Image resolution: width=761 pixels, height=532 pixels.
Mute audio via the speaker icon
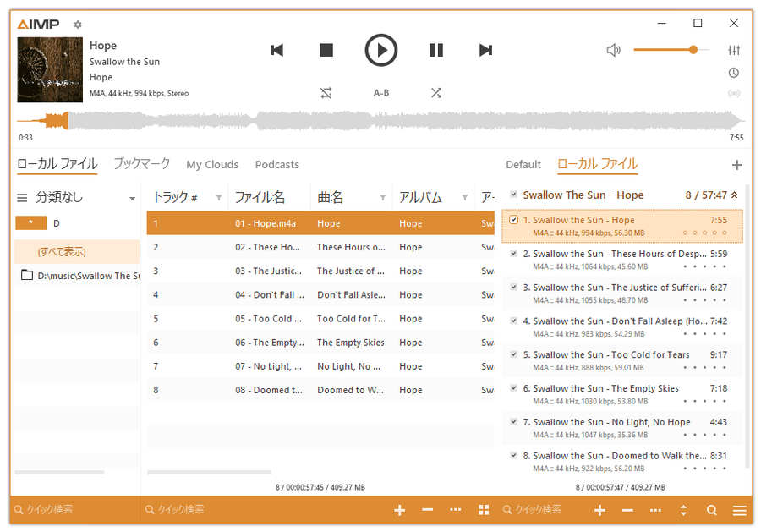(x=614, y=50)
